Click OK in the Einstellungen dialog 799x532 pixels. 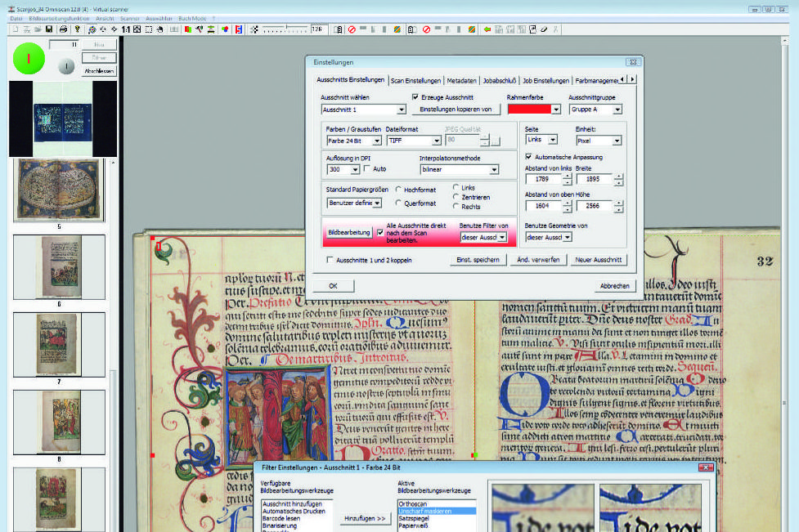[x=333, y=286]
